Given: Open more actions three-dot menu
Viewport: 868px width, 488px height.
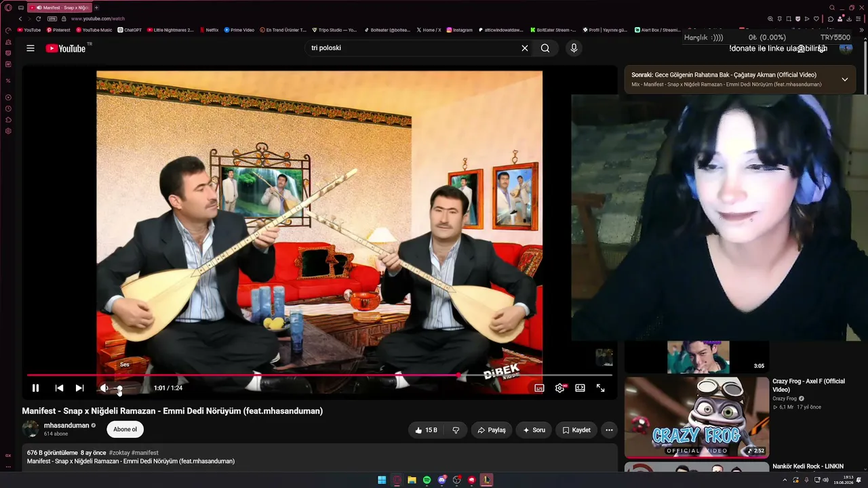Looking at the screenshot, I should [609, 430].
